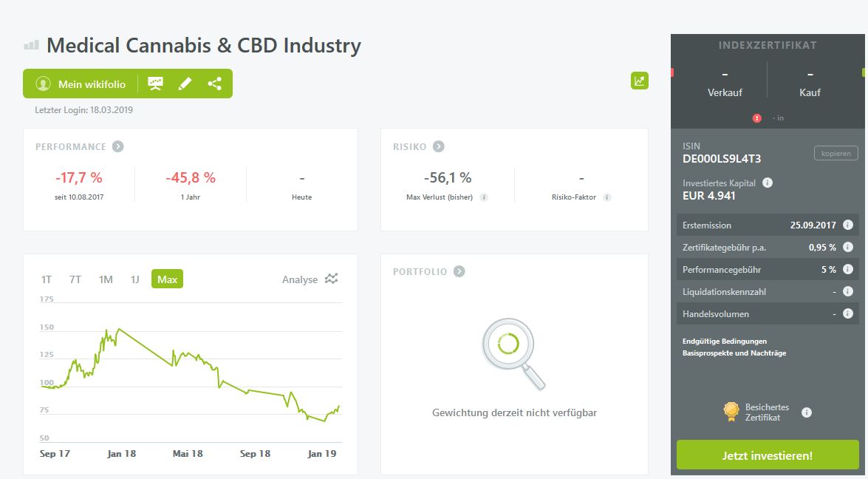
Task: Click Mein wikifolio button
Action: (x=81, y=84)
